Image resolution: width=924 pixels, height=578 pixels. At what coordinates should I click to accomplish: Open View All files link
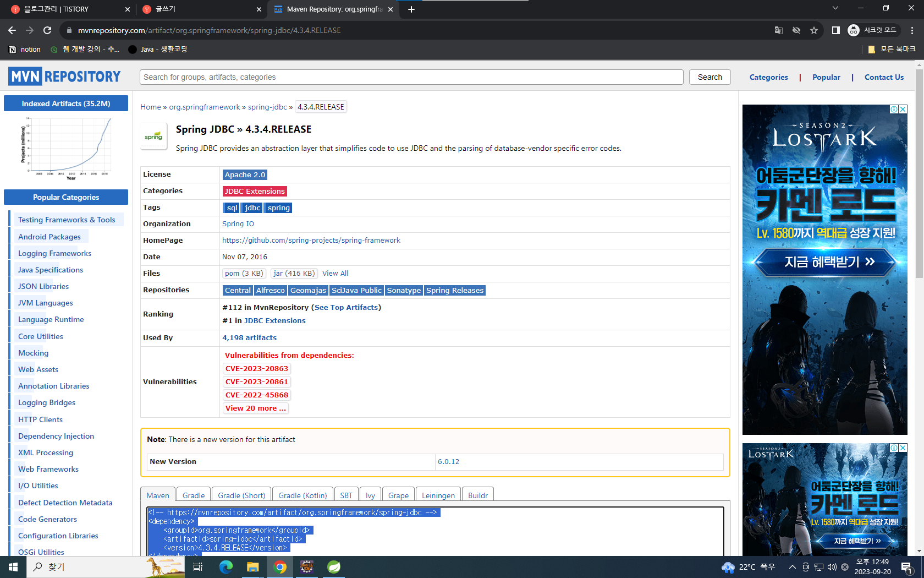tap(335, 273)
